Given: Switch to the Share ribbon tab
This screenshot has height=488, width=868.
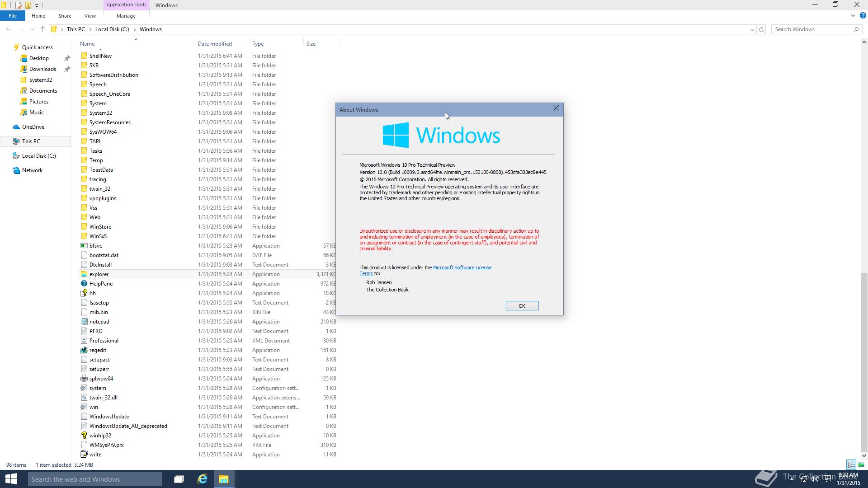Looking at the screenshot, I should tap(65, 16).
